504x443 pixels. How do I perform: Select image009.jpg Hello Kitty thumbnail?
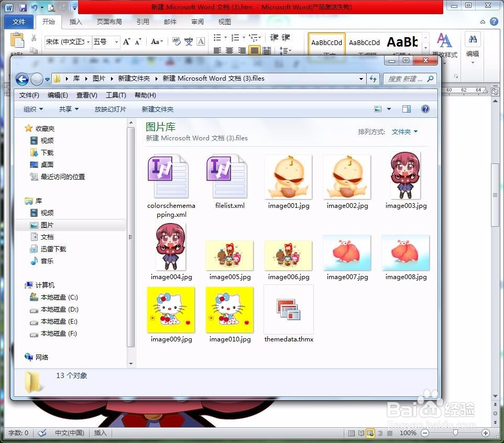click(171, 309)
